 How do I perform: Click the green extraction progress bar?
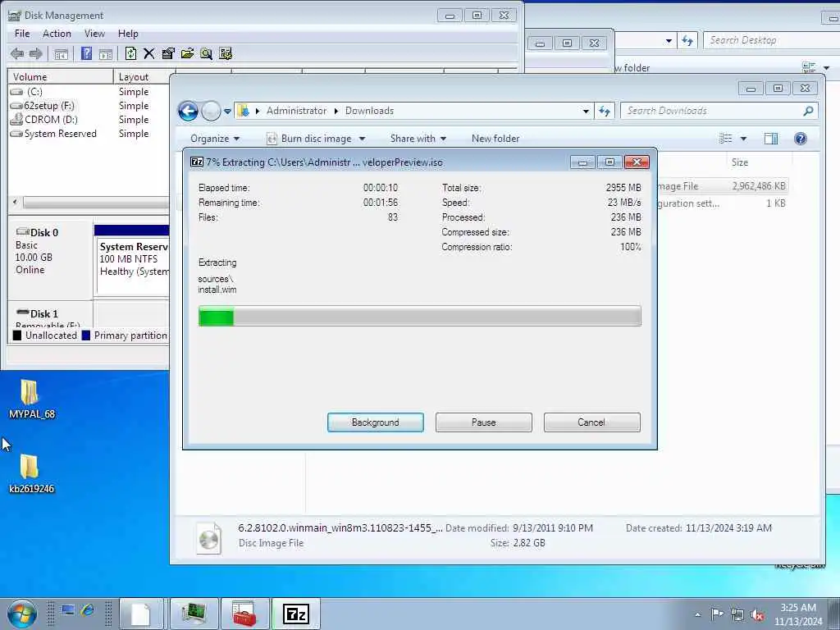click(x=419, y=316)
